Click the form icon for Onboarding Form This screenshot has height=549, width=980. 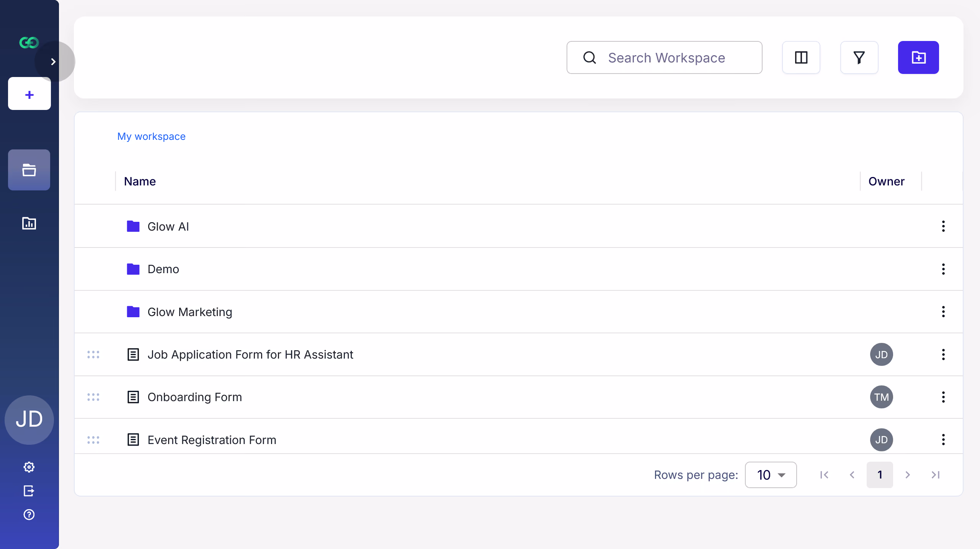point(133,397)
